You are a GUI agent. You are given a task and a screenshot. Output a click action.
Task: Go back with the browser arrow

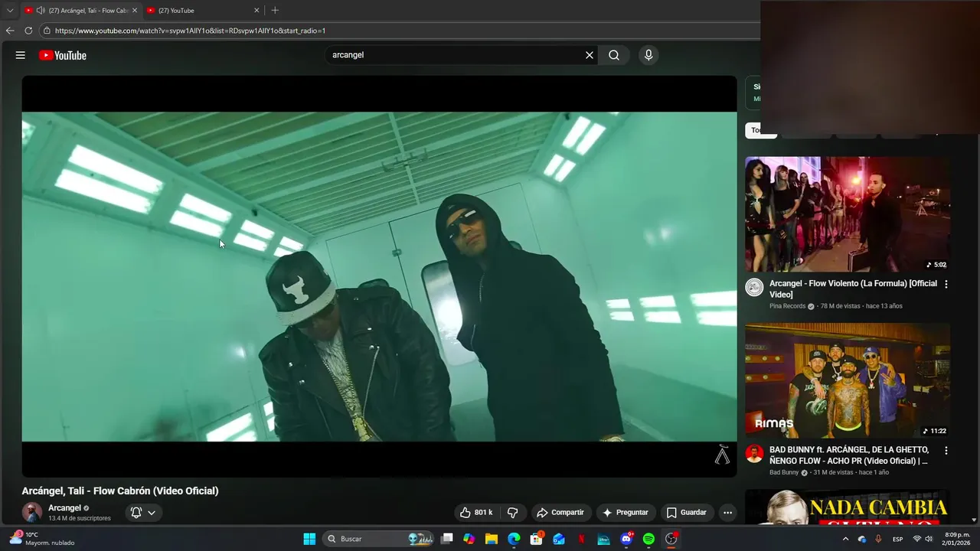[10, 31]
